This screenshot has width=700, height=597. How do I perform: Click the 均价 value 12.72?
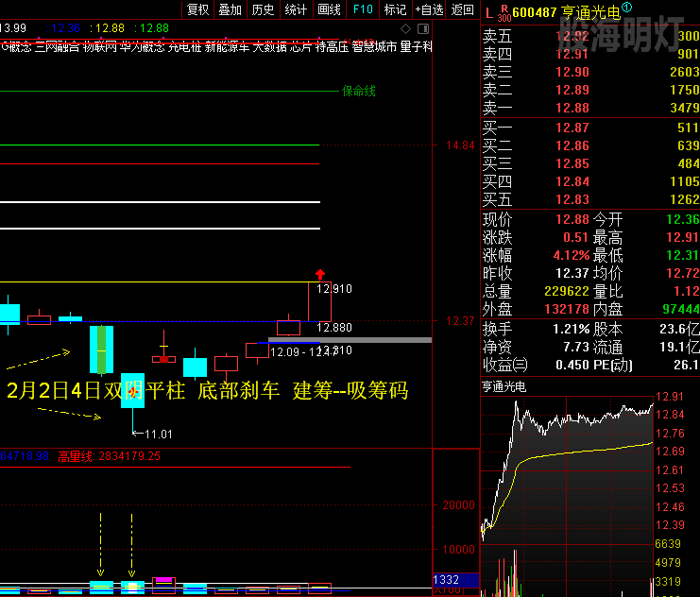(x=683, y=273)
